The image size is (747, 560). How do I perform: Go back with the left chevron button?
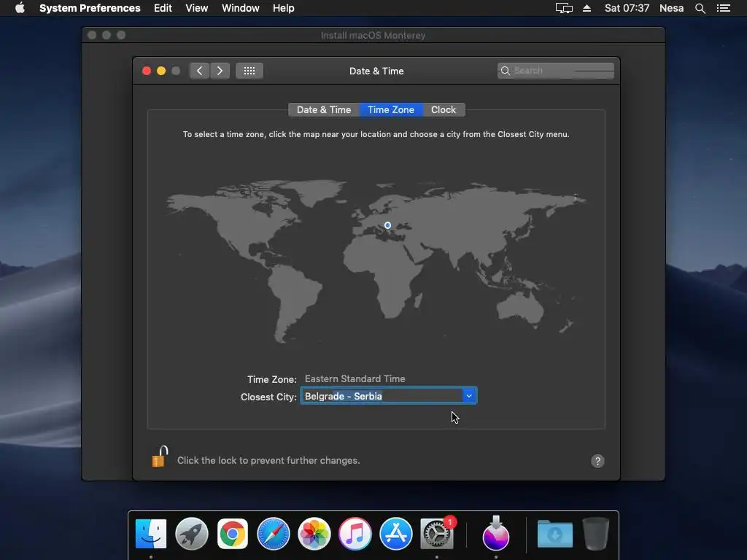[x=200, y=71]
